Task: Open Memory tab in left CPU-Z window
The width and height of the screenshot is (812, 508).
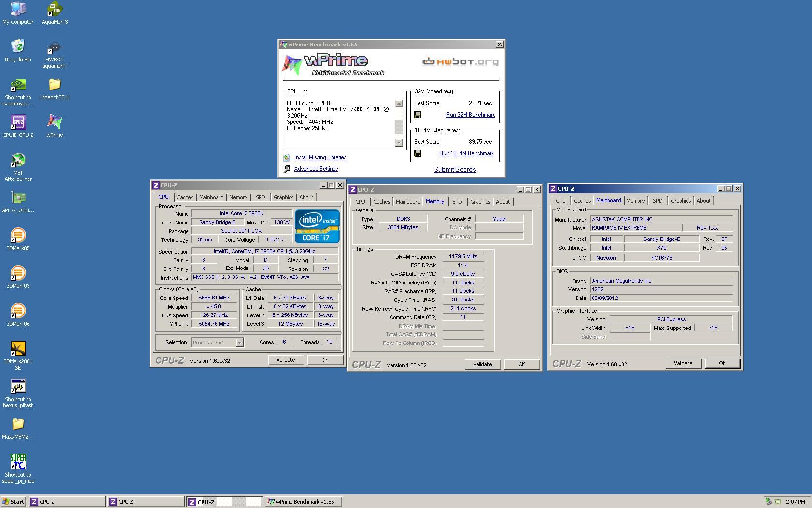Action: (238, 197)
